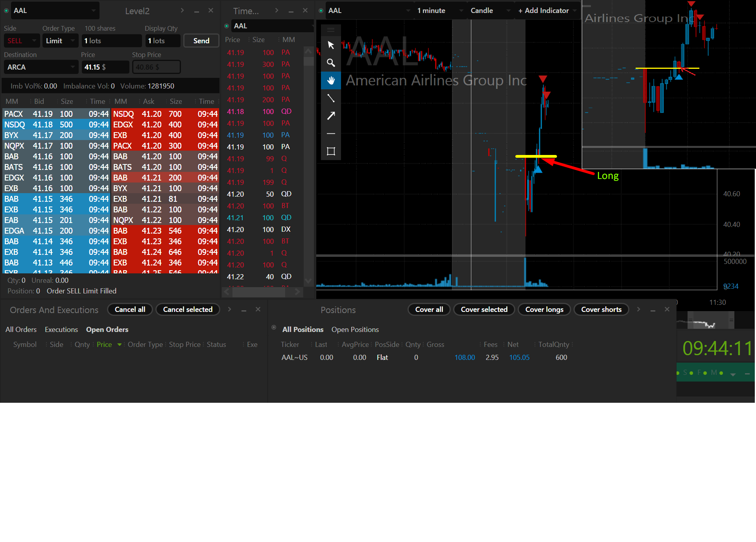Click the Display Qty lots field

pos(162,41)
